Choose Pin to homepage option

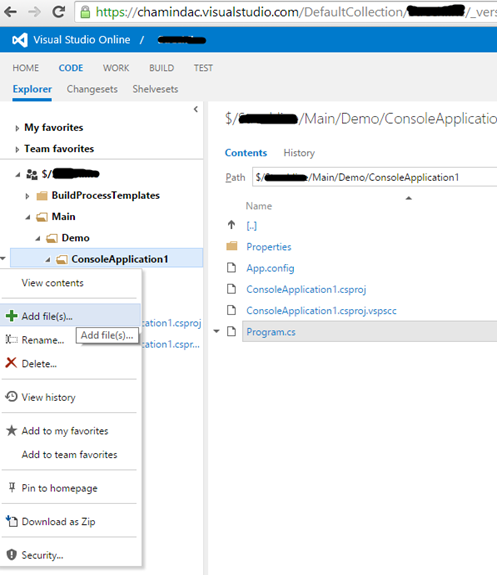click(x=59, y=488)
